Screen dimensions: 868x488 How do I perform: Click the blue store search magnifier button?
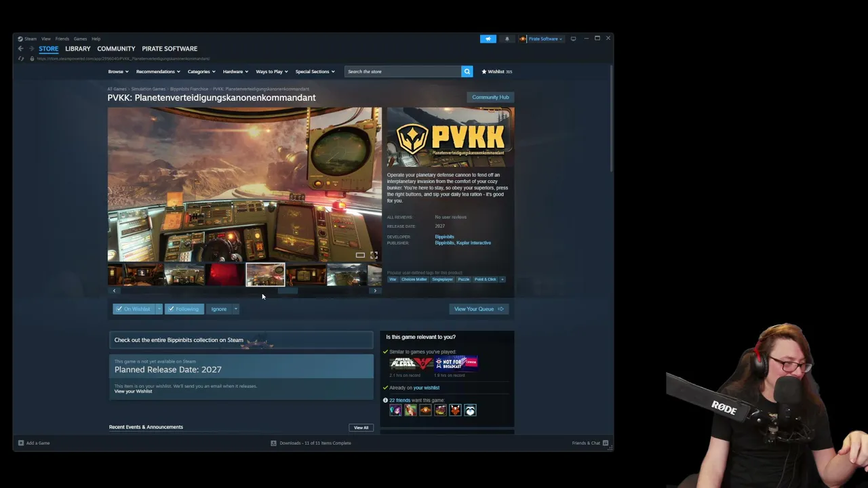[467, 71]
